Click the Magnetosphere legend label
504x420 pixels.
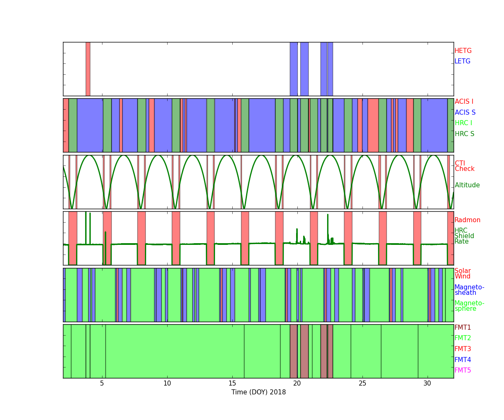(469, 306)
